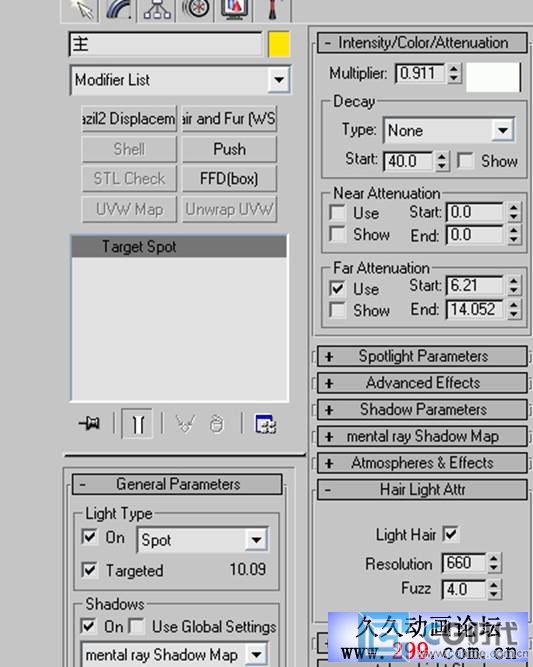Toggle the Light Hair checkbox
Image resolution: width=533 pixels, height=667 pixels.
(x=450, y=534)
